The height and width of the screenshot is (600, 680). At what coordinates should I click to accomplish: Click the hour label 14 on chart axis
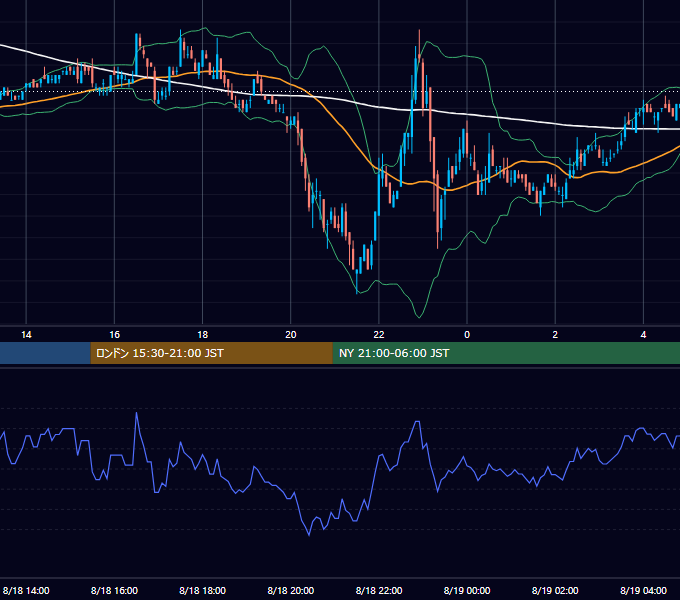point(26,335)
